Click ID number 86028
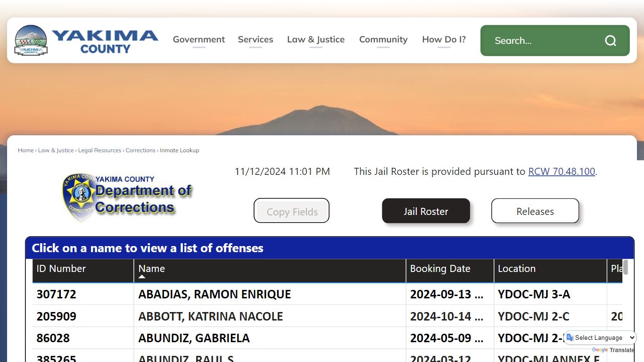This screenshot has height=362, width=644. pos(53,338)
